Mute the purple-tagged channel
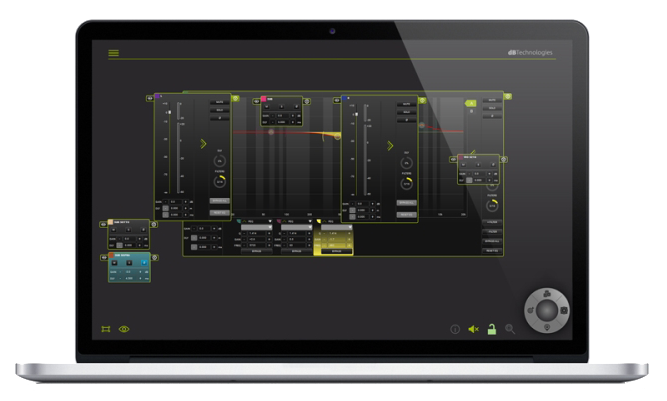667x401 pixels. coord(219,102)
